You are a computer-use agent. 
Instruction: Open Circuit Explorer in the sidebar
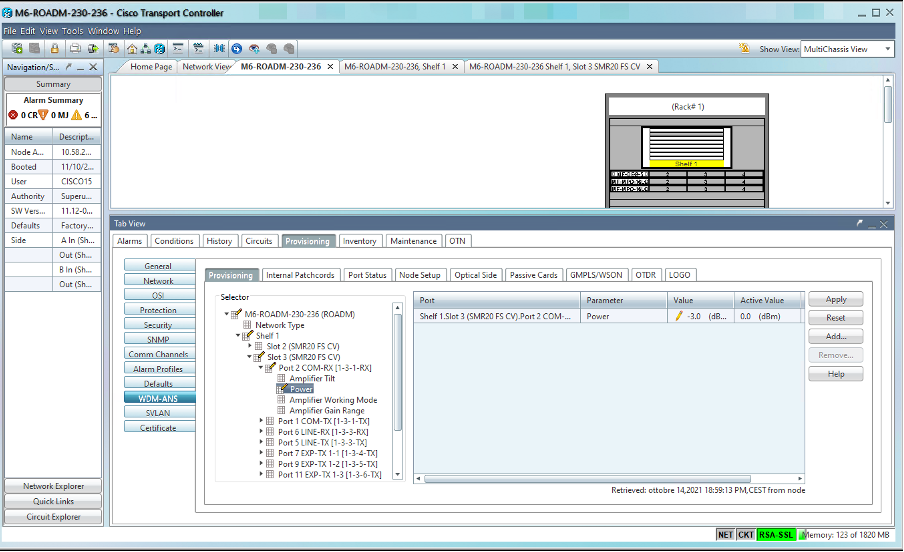[x=54, y=517]
